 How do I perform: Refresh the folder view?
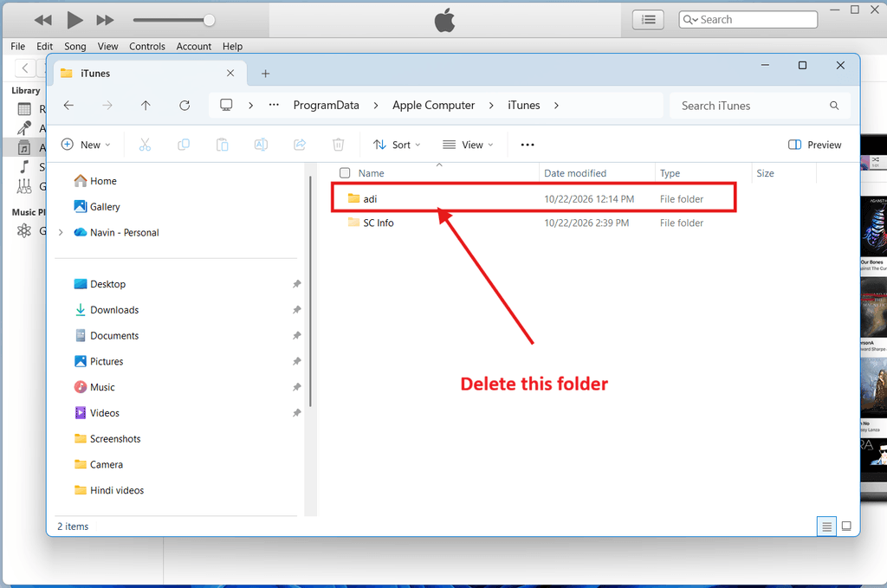185,106
